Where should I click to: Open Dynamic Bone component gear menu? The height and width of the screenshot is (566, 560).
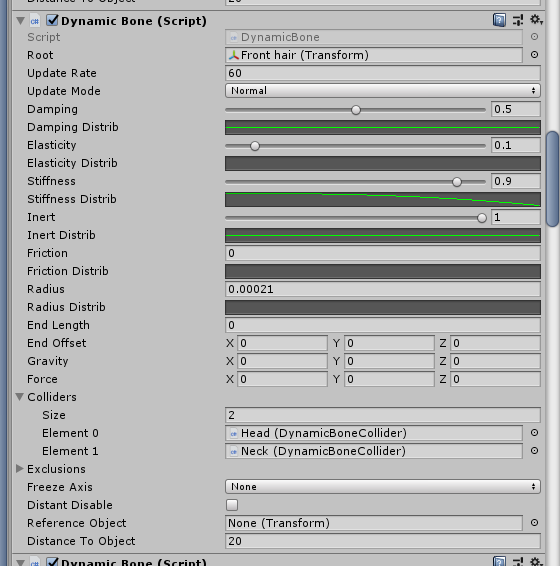tap(536, 20)
